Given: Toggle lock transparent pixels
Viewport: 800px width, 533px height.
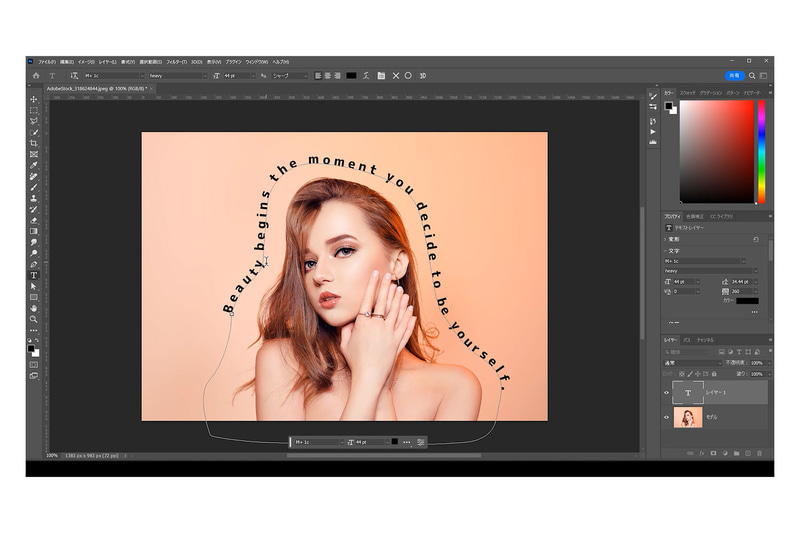Looking at the screenshot, I should 681,374.
